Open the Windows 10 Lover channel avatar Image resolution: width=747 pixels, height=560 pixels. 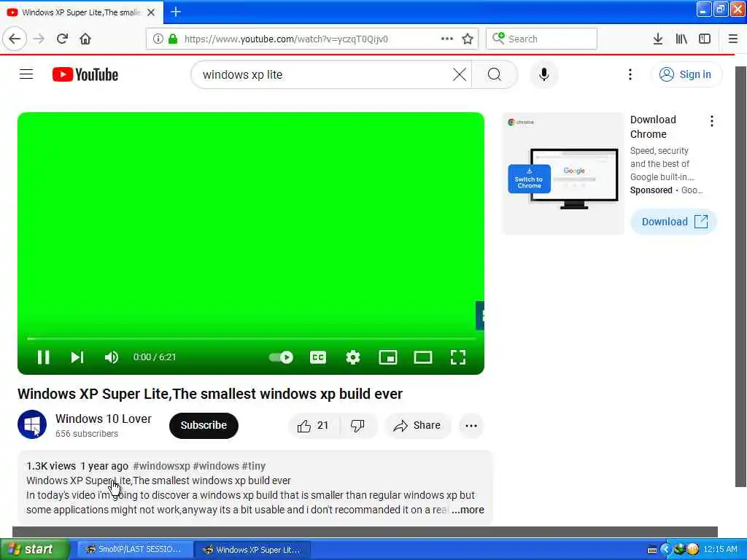(32, 424)
